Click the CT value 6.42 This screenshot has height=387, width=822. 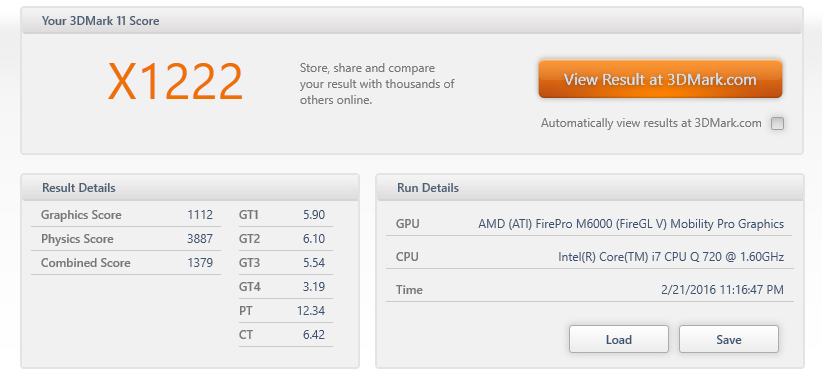pyautogui.click(x=313, y=335)
